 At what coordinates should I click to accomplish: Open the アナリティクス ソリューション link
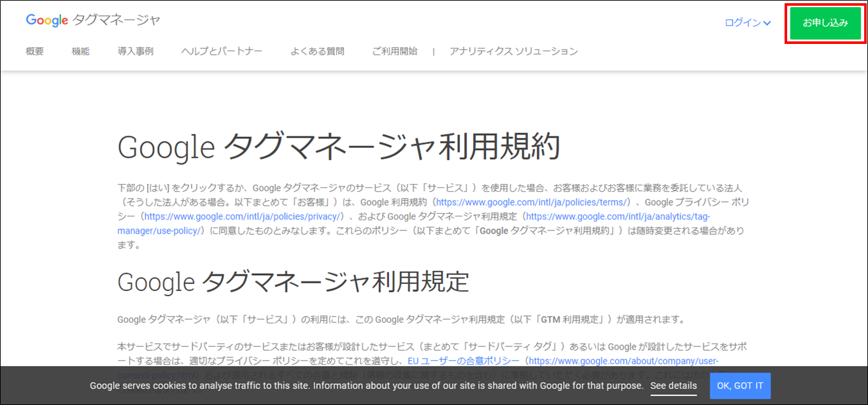(513, 51)
